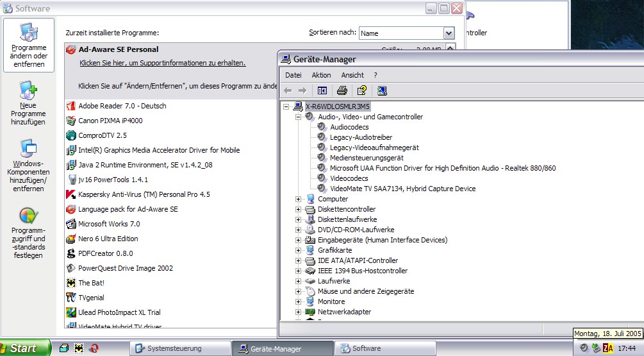Collapse Audio-, Video- und Gamecontroller node
Image resolution: width=644 pixels, height=356 pixels.
pyautogui.click(x=298, y=117)
